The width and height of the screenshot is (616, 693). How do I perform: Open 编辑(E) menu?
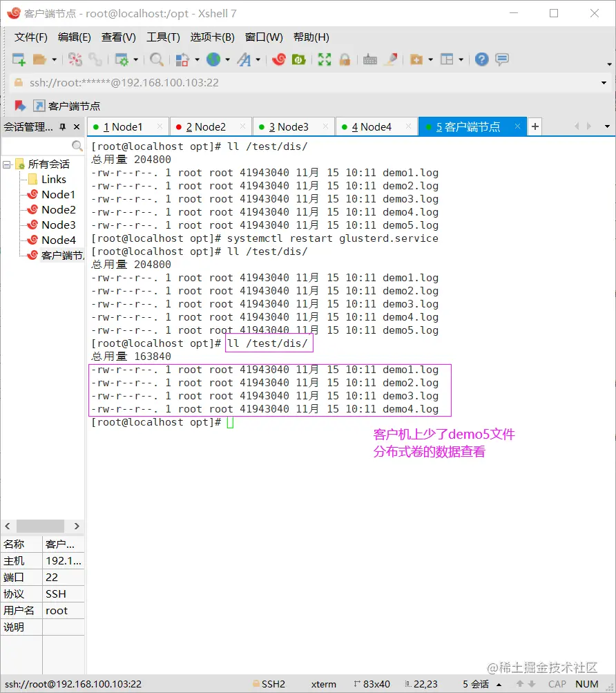(x=75, y=37)
